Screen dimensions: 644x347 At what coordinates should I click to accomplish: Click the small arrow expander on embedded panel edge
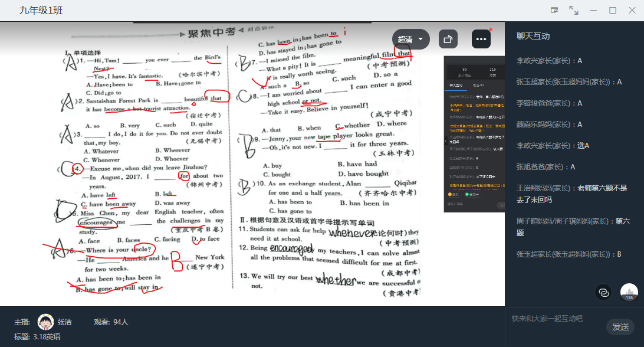click(x=446, y=141)
